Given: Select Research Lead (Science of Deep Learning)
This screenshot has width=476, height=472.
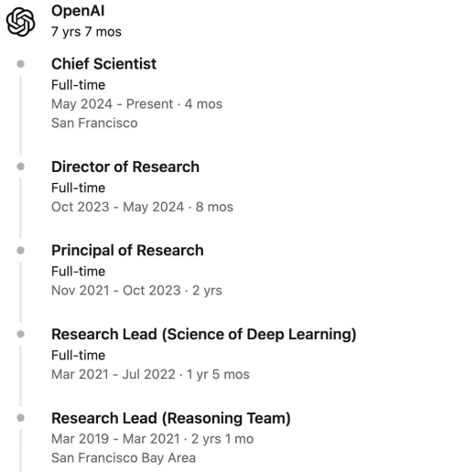Looking at the screenshot, I should [x=203, y=335].
